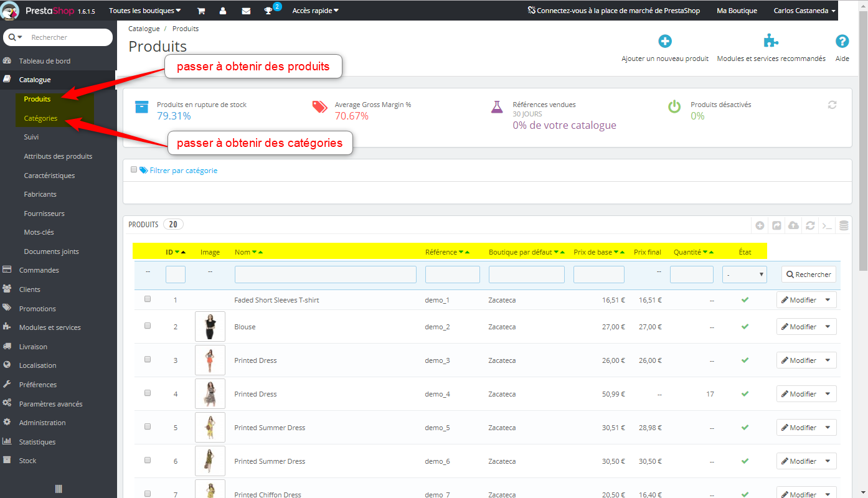This screenshot has height=498, width=868.
Task: Open the cart notifications icon in top bar
Action: (x=200, y=10)
